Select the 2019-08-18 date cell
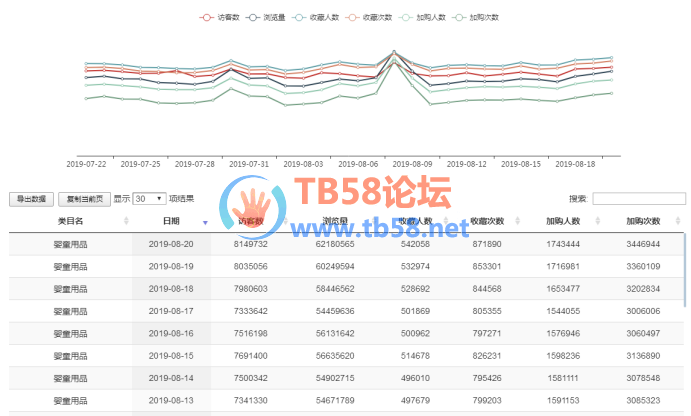 (x=171, y=289)
